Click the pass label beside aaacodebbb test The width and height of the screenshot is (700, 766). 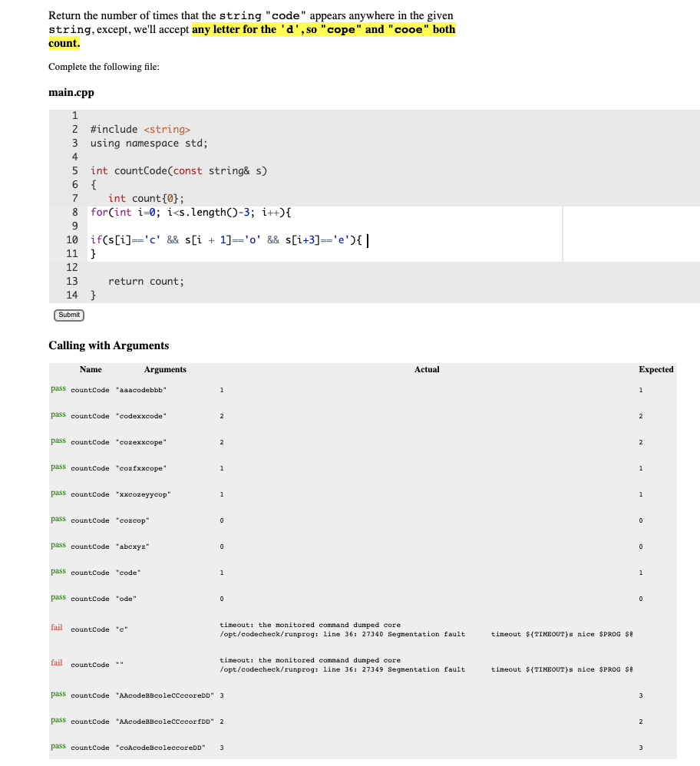pos(58,389)
